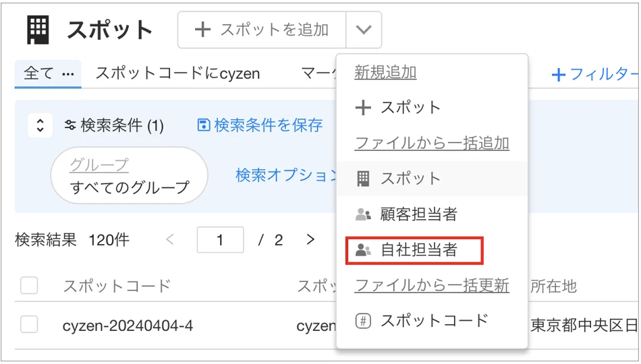Click the 所在地 column header
641x364 pixels.
pyautogui.click(x=553, y=286)
